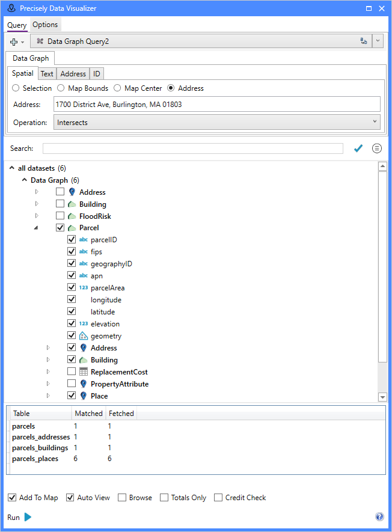This screenshot has width=392, height=532.
Task: Select the Query tab
Action: [x=17, y=25]
